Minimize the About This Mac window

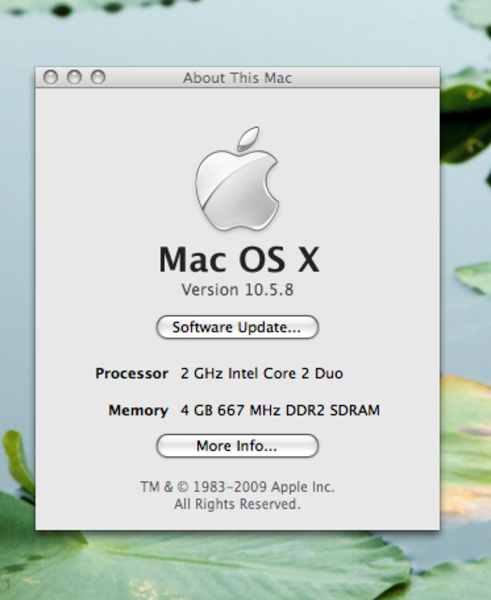[74, 77]
